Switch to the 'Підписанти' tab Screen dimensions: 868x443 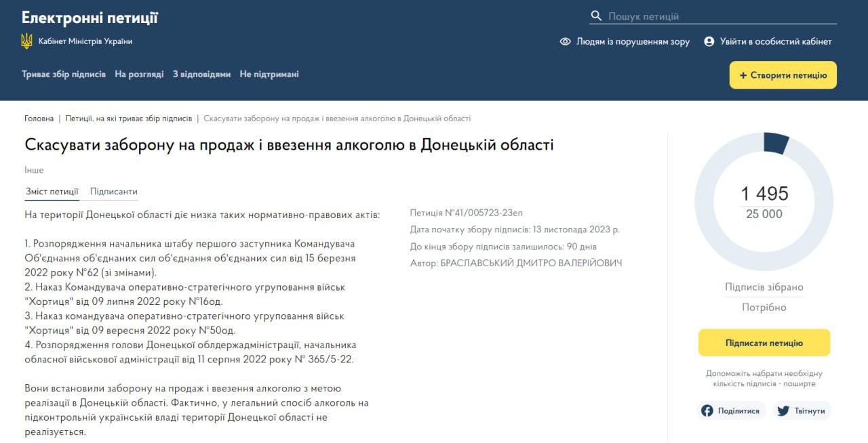coord(114,192)
